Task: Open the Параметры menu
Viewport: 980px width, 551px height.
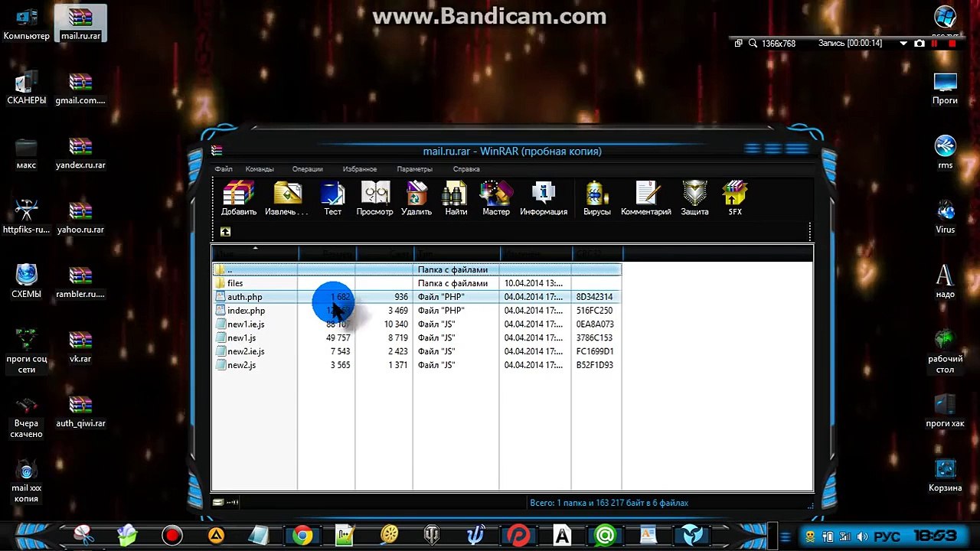Action: click(414, 169)
